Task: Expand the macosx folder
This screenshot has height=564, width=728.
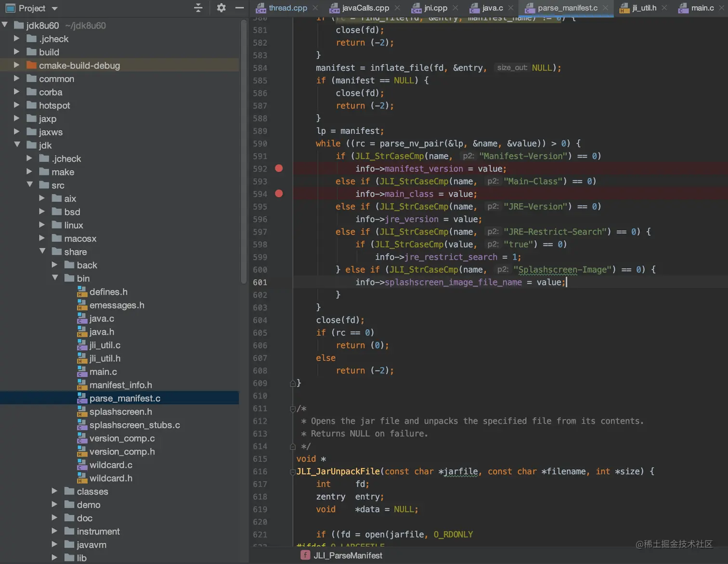Action: (42, 238)
